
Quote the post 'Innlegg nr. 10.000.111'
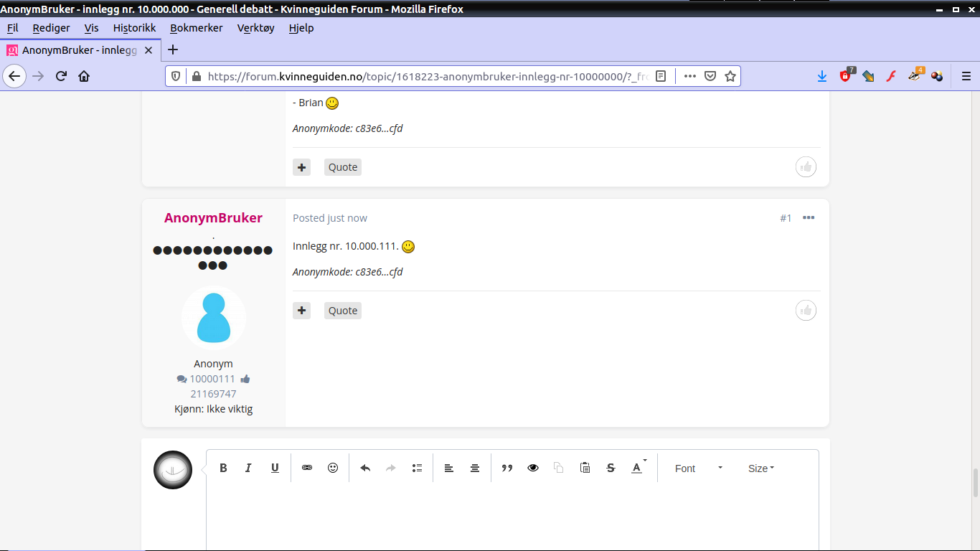tap(343, 311)
